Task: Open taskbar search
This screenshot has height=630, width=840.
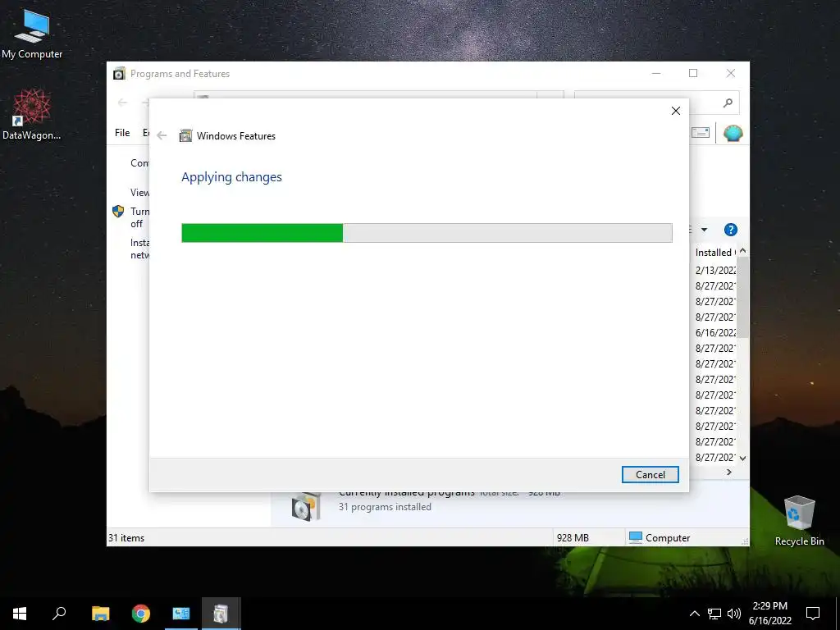Action: click(59, 614)
